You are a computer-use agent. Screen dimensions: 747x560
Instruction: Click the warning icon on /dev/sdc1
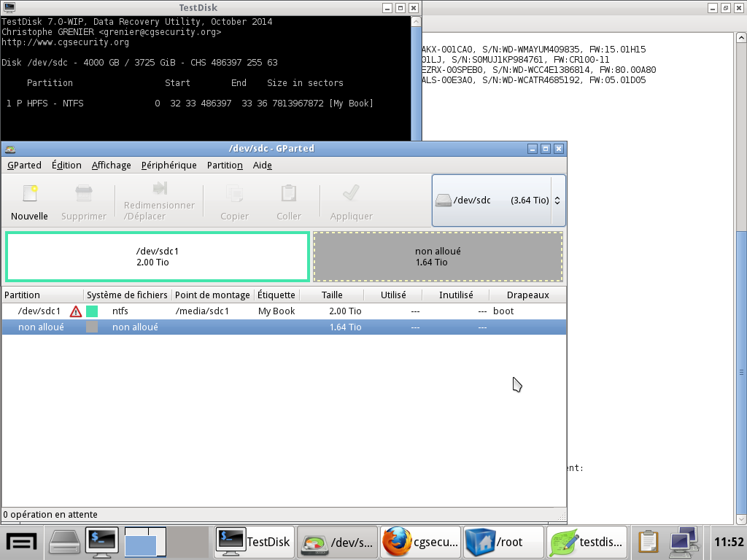pos(75,311)
